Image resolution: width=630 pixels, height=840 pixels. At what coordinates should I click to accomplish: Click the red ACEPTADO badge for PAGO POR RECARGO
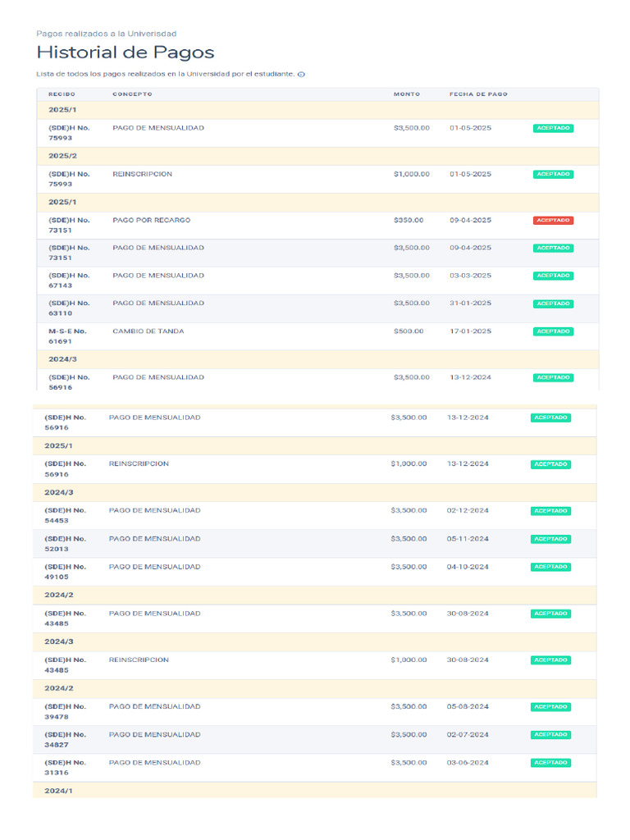pos(553,221)
